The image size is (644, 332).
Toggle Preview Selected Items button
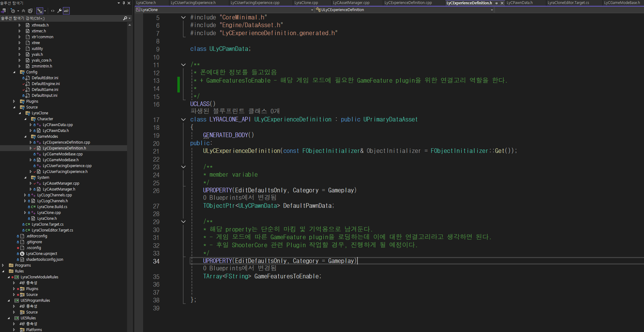point(66,11)
